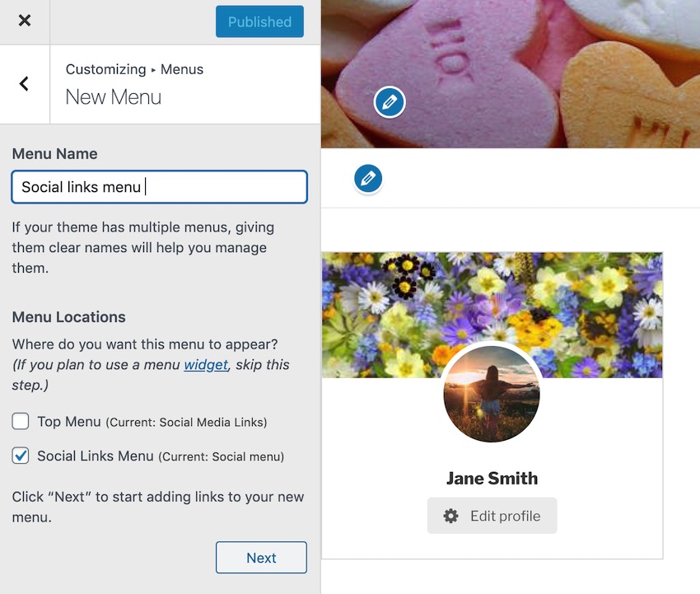This screenshot has height=594, width=700.
Task: Click the X icon to close the Customizer
Action: point(24,21)
